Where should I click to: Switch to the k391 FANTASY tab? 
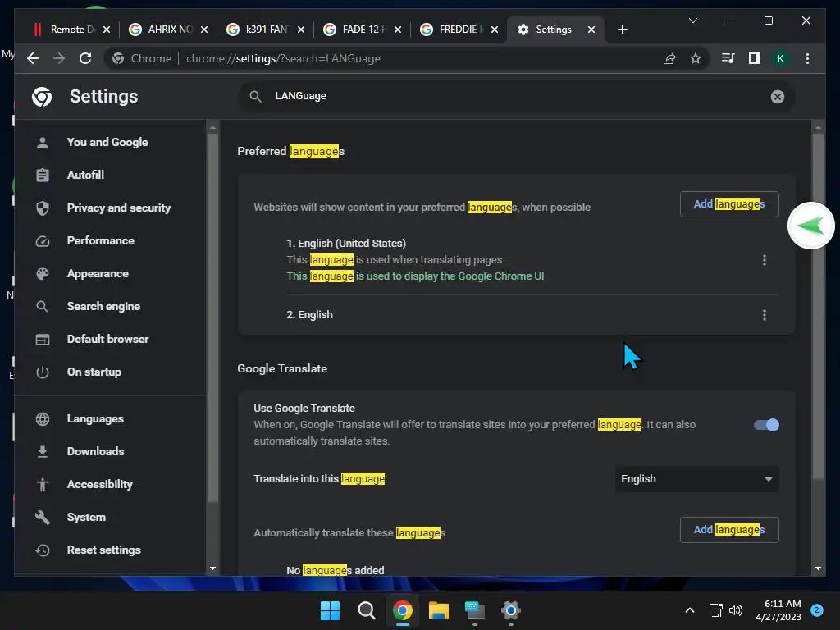[266, 30]
